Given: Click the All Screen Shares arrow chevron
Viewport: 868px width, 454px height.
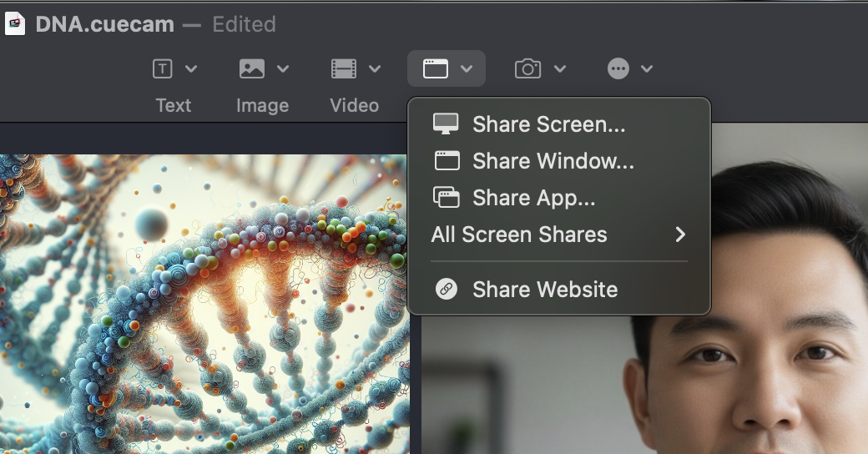Looking at the screenshot, I should 680,235.
